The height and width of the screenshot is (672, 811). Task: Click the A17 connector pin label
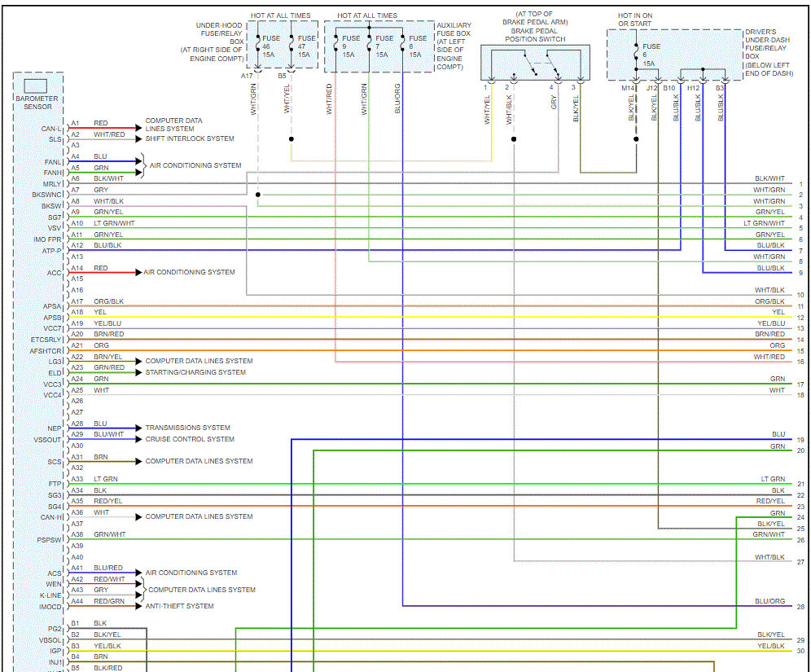[247, 76]
